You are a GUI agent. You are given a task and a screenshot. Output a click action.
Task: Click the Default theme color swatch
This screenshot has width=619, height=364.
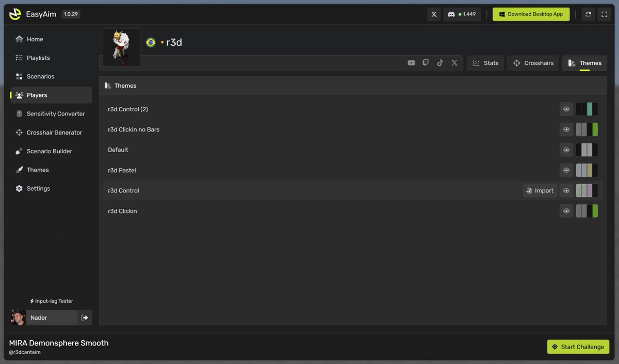pyautogui.click(x=587, y=150)
